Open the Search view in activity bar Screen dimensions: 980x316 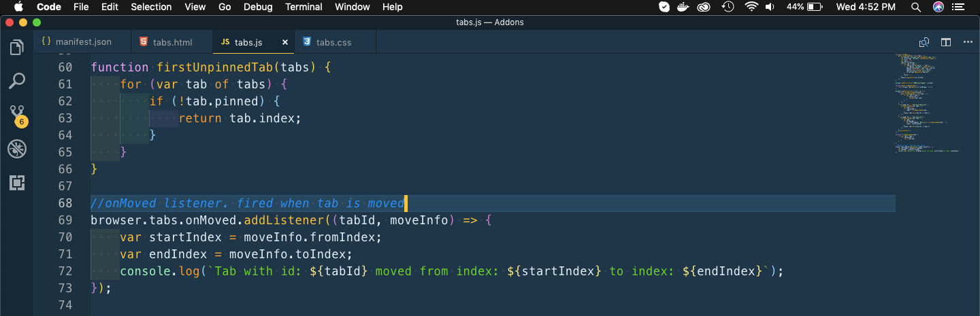(17, 81)
